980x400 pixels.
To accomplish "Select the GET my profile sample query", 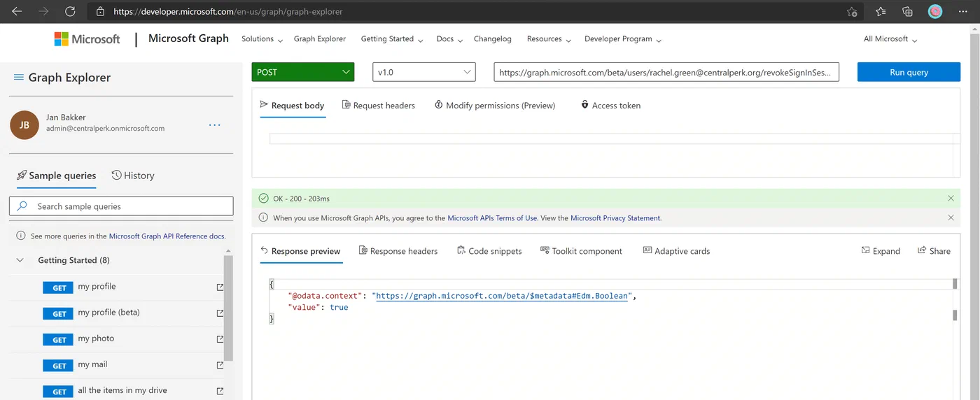I will (117, 287).
